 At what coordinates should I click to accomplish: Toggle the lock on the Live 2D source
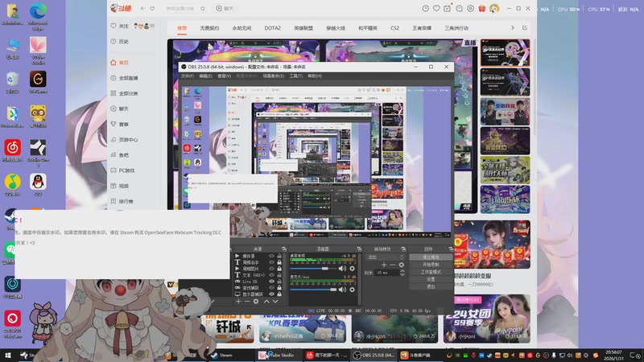[279, 281]
